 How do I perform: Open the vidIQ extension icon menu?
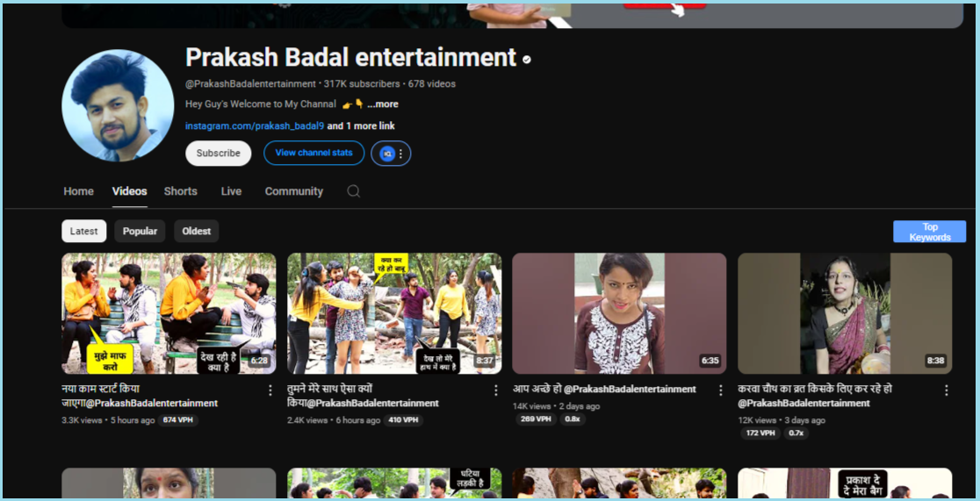(x=392, y=153)
